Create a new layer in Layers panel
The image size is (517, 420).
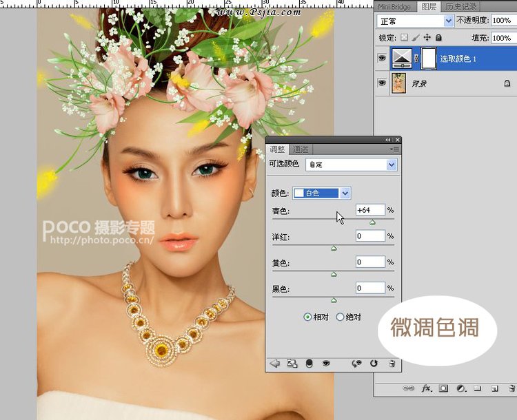tap(494, 388)
